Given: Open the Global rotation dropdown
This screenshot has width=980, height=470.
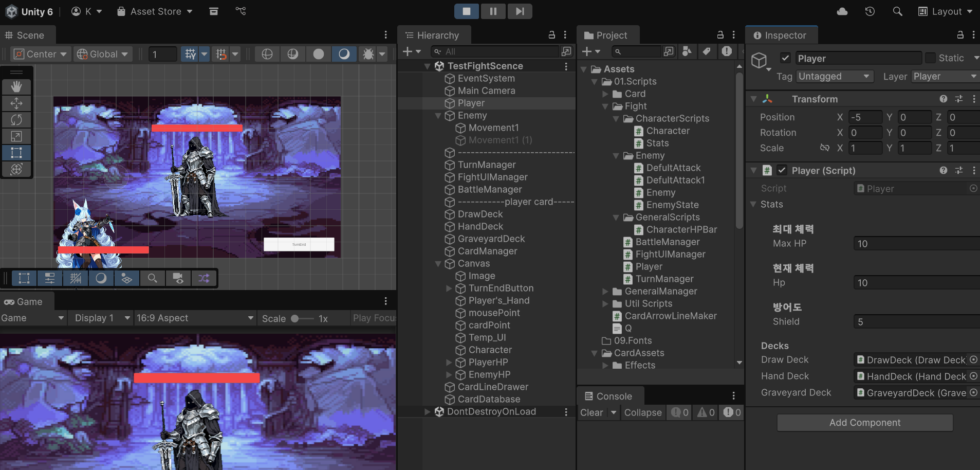Looking at the screenshot, I should tap(103, 54).
